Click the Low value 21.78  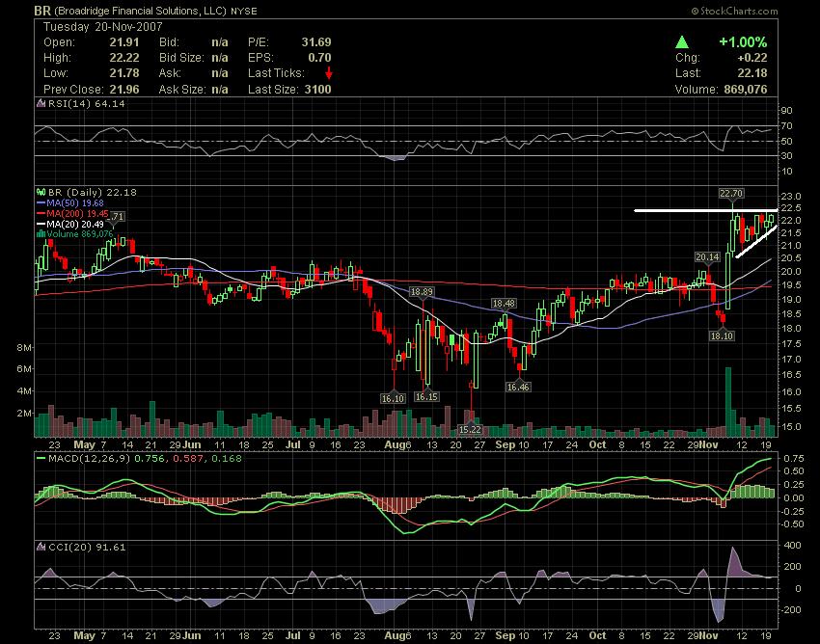[124, 73]
